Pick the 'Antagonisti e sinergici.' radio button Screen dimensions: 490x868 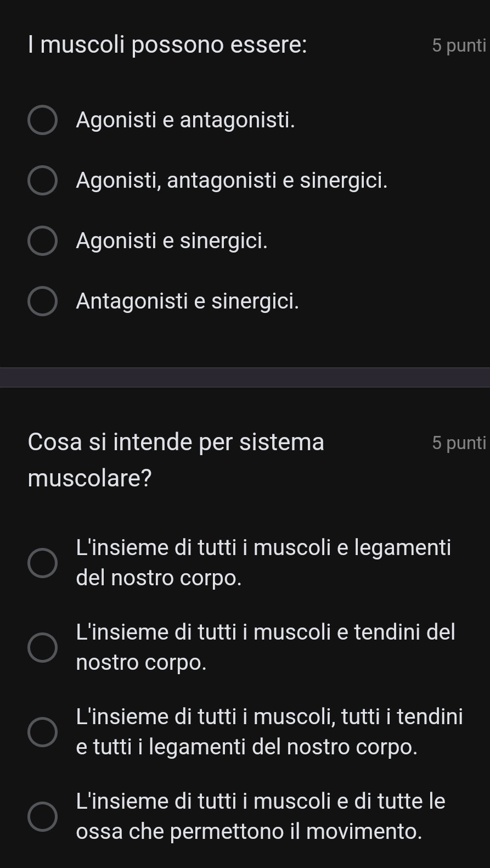(42, 301)
